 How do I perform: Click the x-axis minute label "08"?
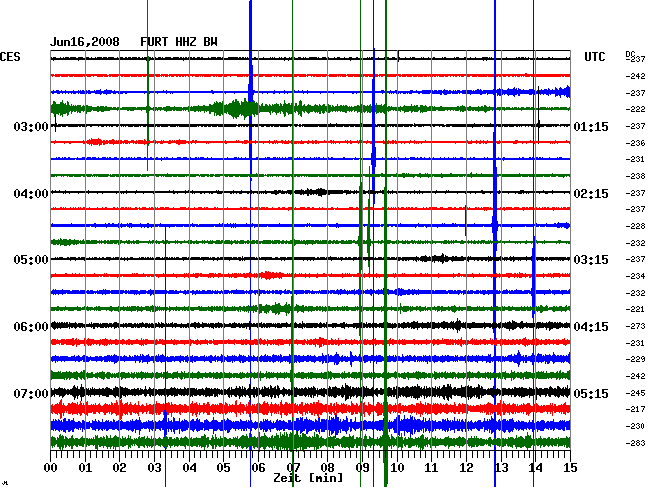[x=327, y=468]
